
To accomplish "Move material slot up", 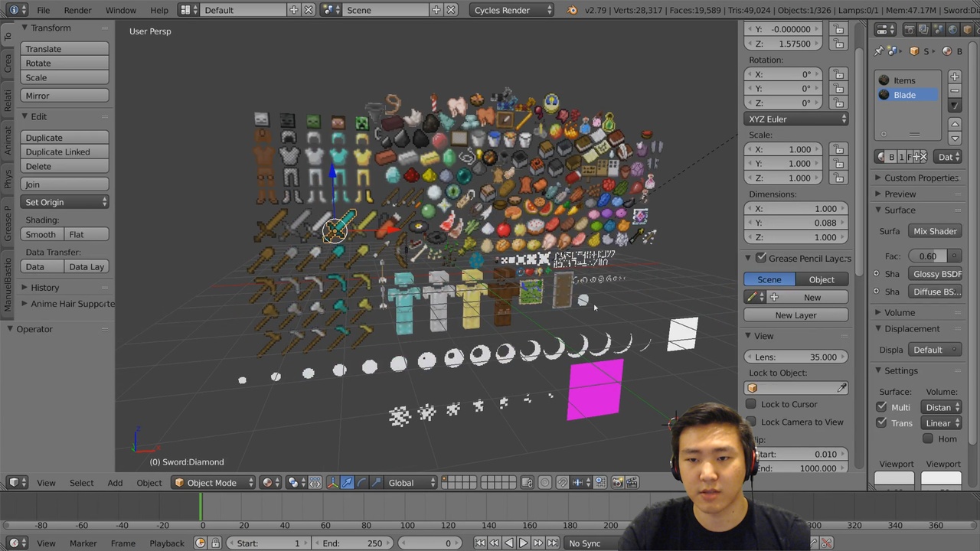I will click(x=955, y=124).
